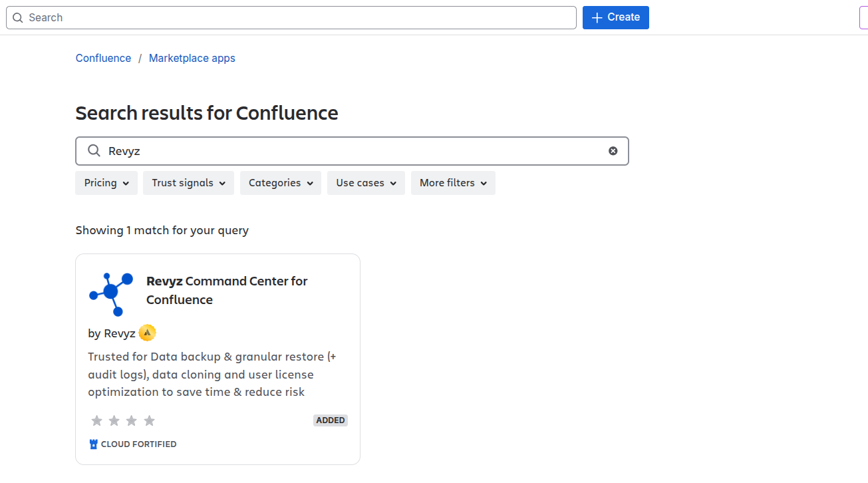Screen dimensions: 868x483
Task: Clear the Revyz search text
Action: click(613, 151)
